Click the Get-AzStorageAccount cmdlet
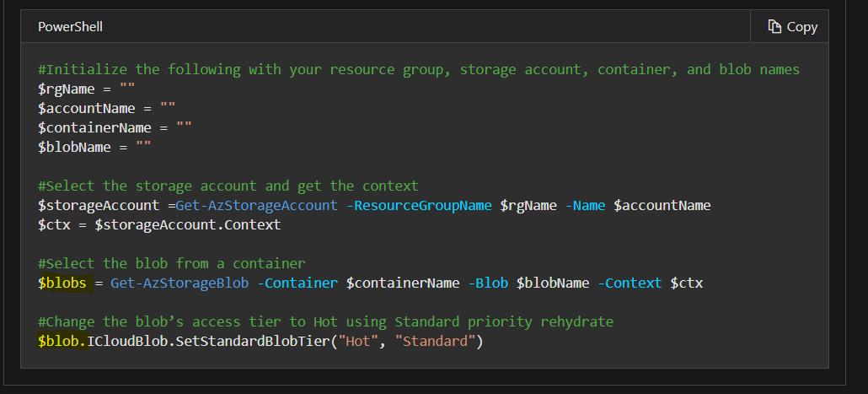Viewport: 868px width, 394px height. tap(257, 206)
